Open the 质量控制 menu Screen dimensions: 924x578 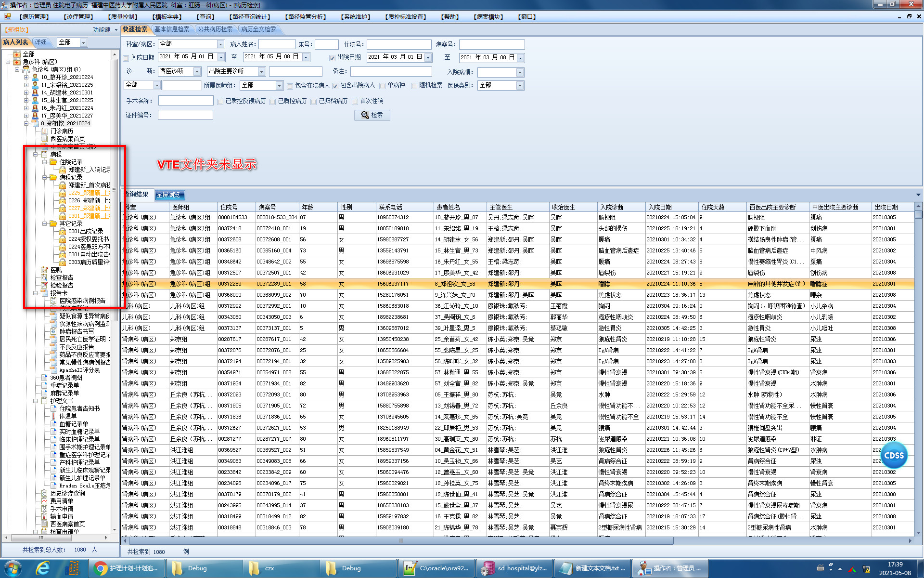123,17
